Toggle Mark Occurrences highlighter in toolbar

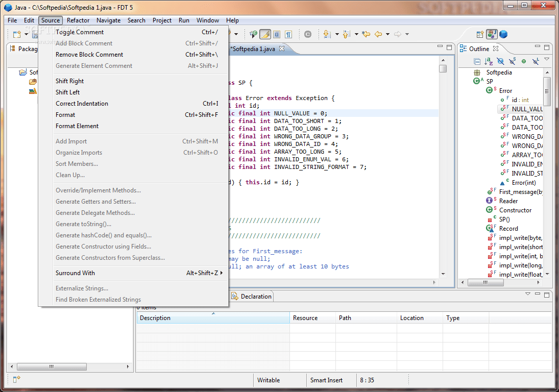(265, 34)
